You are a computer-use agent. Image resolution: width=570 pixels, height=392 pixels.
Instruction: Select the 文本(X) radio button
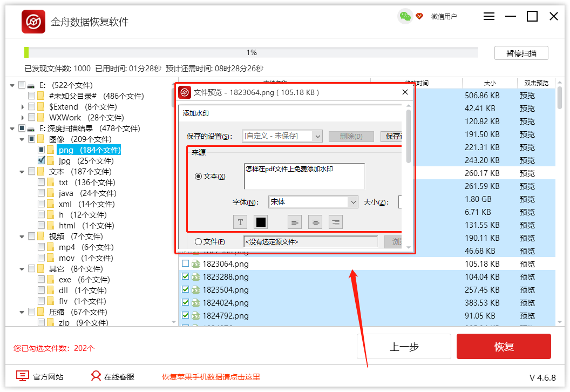198,177
